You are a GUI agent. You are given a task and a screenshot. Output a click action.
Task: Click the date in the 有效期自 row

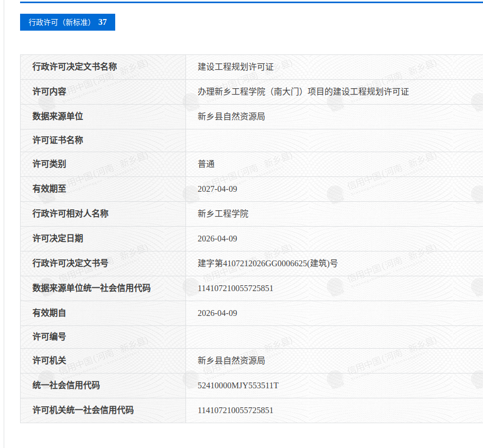pos(217,313)
